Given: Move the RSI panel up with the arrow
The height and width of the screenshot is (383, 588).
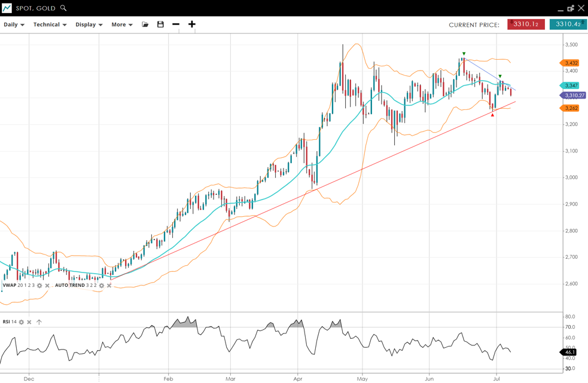Looking at the screenshot, I should [39, 322].
